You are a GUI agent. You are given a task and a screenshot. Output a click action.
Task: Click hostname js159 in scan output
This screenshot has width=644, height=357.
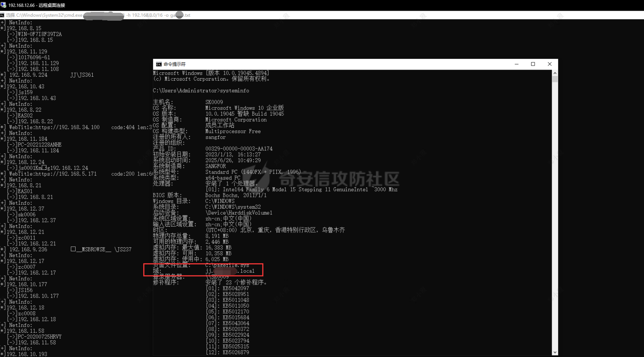tap(25, 92)
